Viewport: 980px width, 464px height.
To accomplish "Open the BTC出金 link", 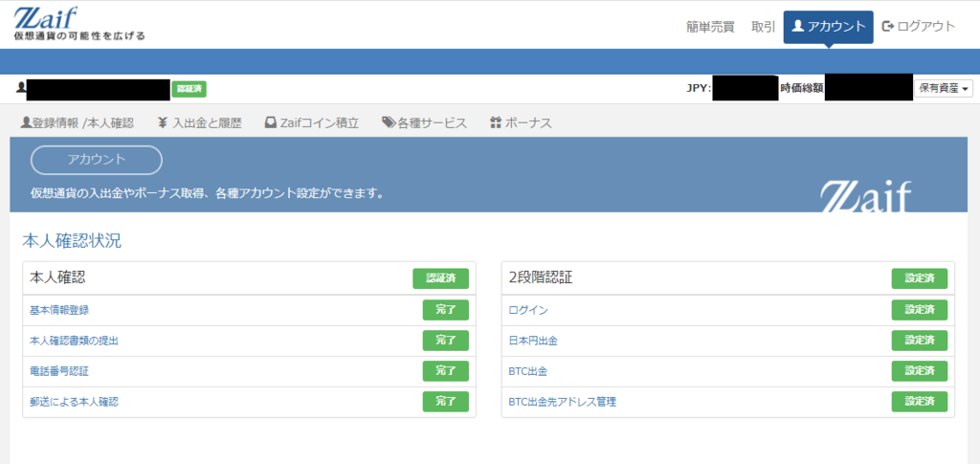I will tap(528, 371).
